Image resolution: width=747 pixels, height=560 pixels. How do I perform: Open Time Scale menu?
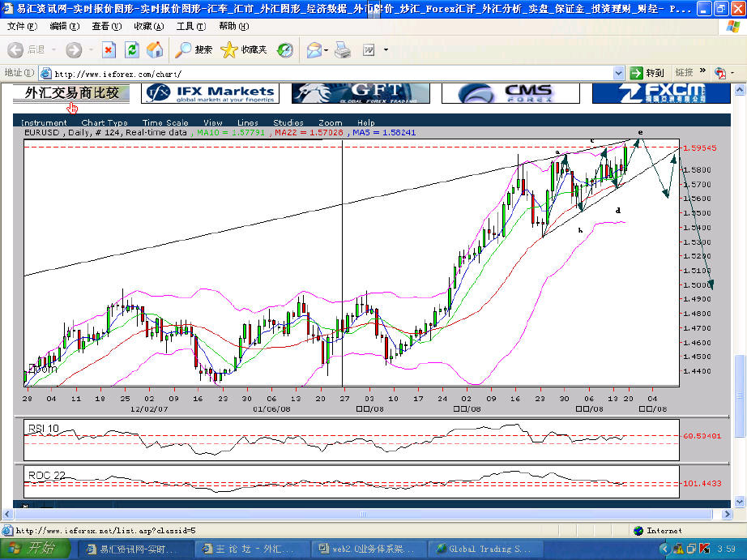click(165, 122)
